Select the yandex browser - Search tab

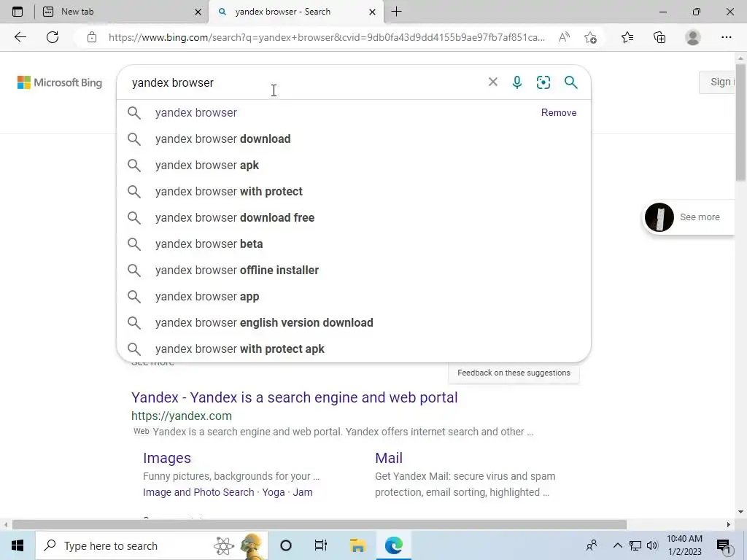(295, 12)
